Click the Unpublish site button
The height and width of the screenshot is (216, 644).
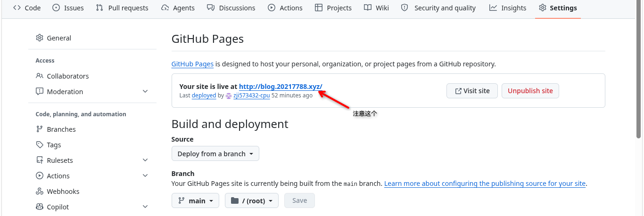(x=530, y=91)
